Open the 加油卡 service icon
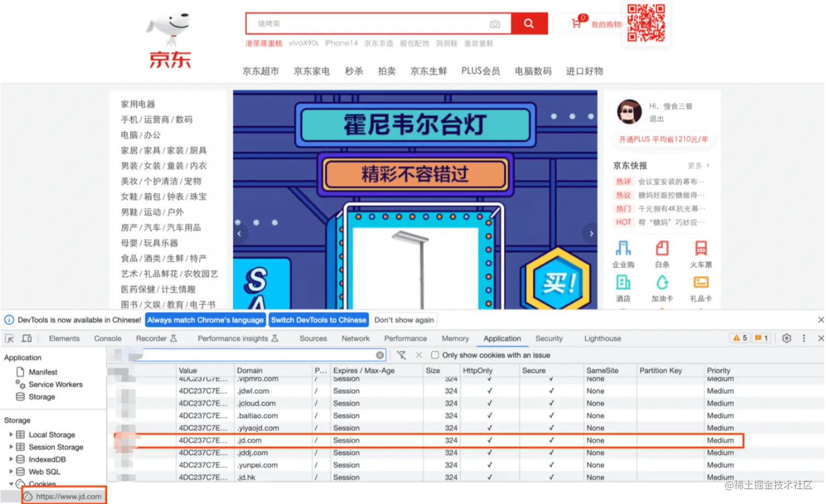This screenshot has width=826, height=504. click(x=662, y=282)
